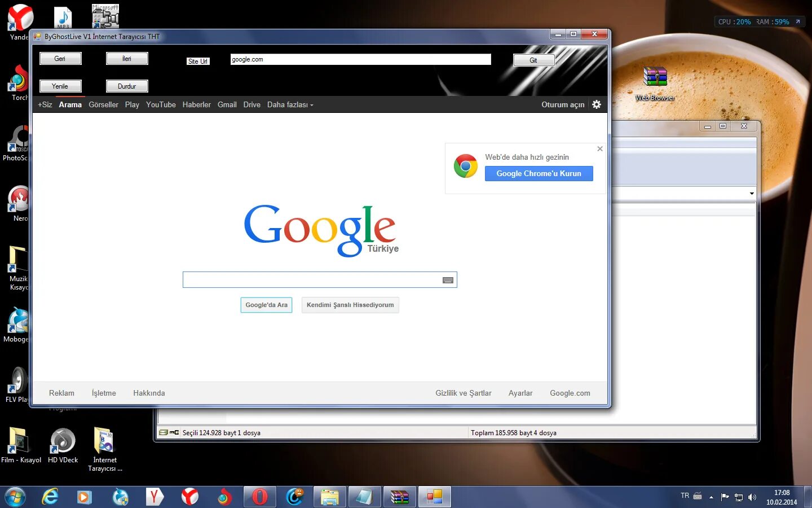Click Oturum açın sign-in link
Screen dimensions: 812x508
click(563, 104)
